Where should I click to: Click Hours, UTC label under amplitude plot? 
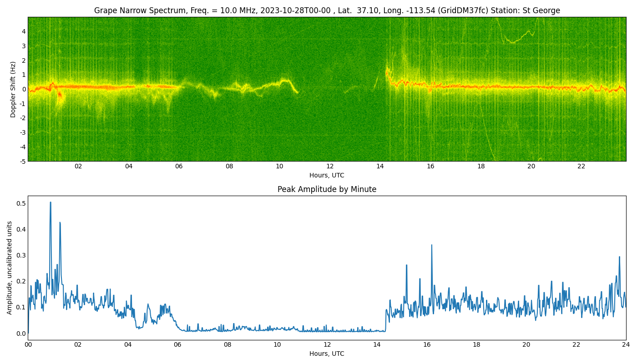[327, 354]
